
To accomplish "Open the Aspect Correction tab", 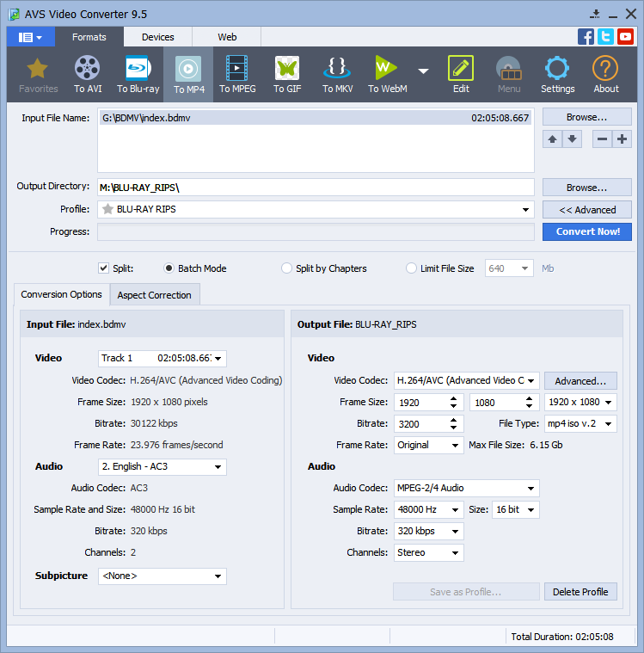I will (x=154, y=295).
